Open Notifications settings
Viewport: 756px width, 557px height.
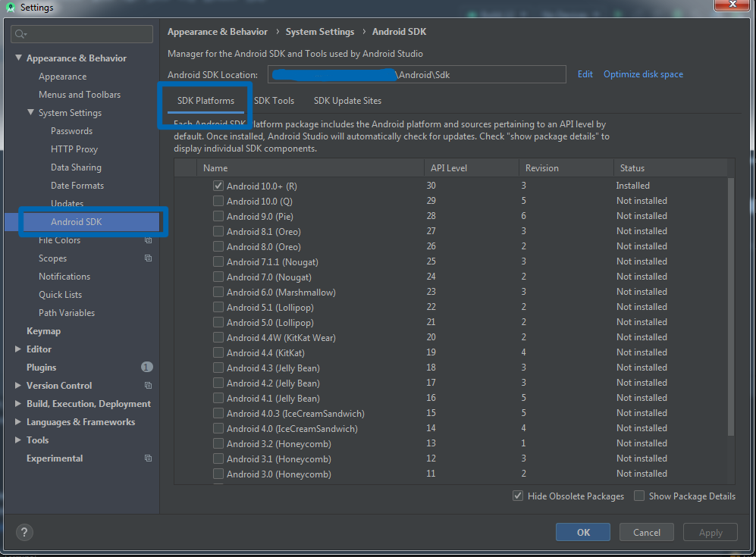pyautogui.click(x=64, y=276)
